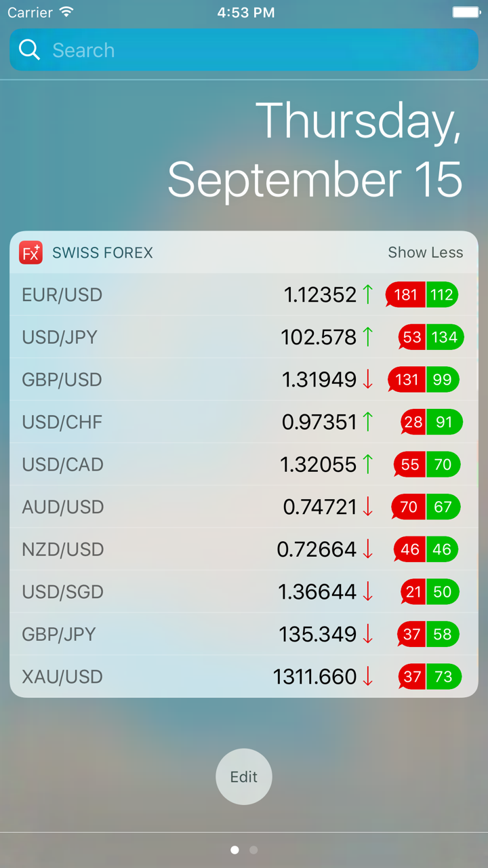Screen dimensions: 488x868
Task: Tap the red 28 bubble for USD/CHF
Action: 413,422
